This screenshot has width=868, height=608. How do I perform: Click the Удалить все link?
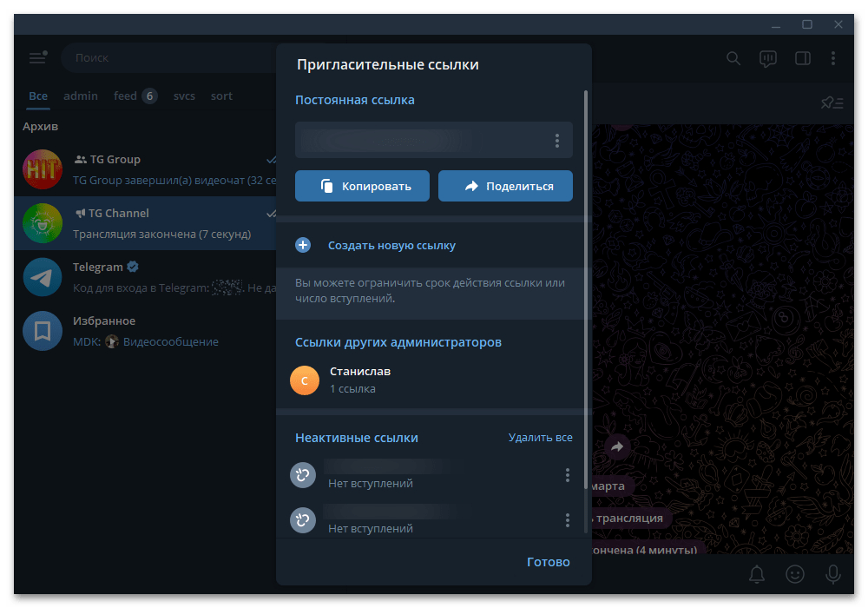(x=540, y=438)
